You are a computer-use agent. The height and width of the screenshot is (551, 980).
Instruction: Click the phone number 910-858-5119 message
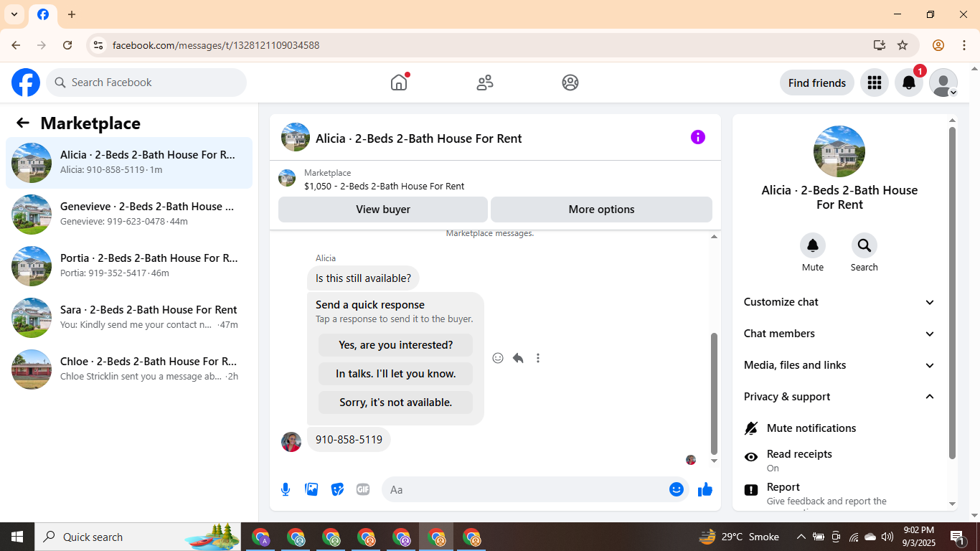coord(349,440)
